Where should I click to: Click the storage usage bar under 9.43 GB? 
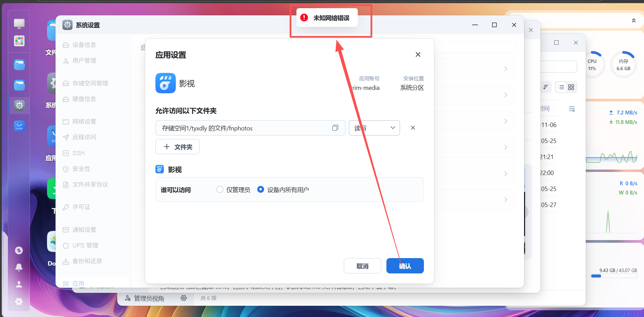pos(614,276)
